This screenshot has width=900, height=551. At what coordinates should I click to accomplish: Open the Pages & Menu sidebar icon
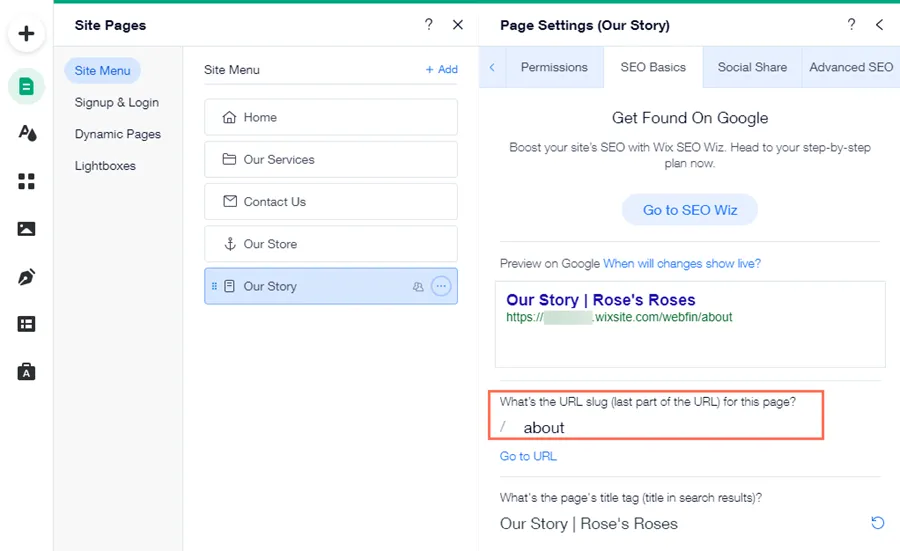click(x=26, y=87)
